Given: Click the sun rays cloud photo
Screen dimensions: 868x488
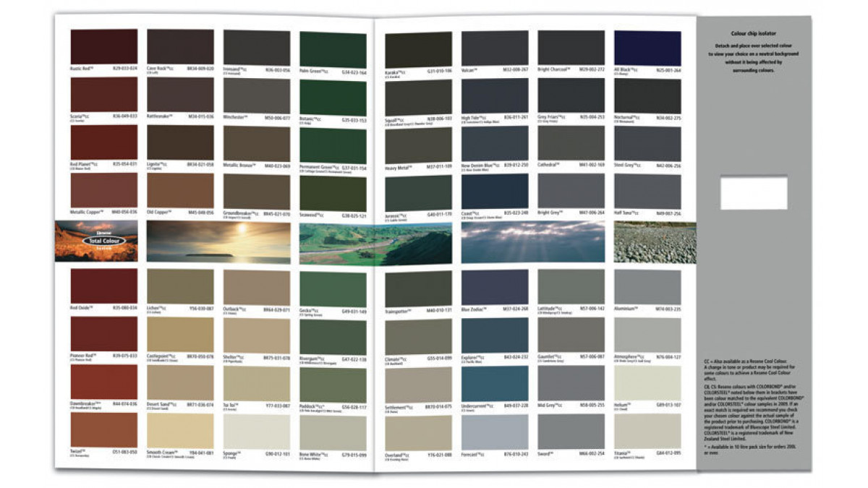Looking at the screenshot, I should (x=533, y=241).
